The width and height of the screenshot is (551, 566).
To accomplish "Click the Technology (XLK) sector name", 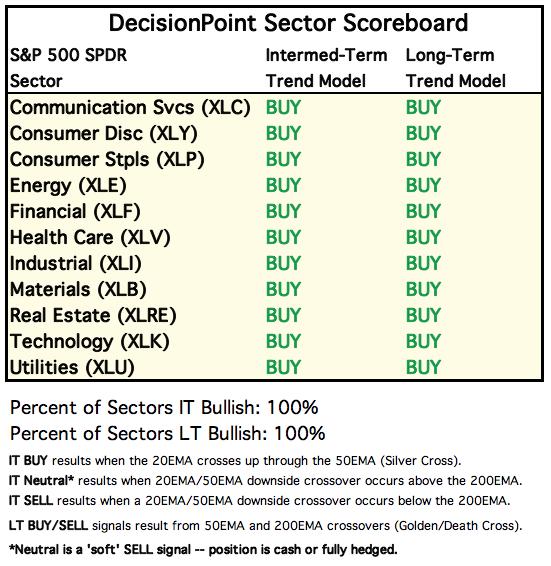I will click(x=90, y=341).
